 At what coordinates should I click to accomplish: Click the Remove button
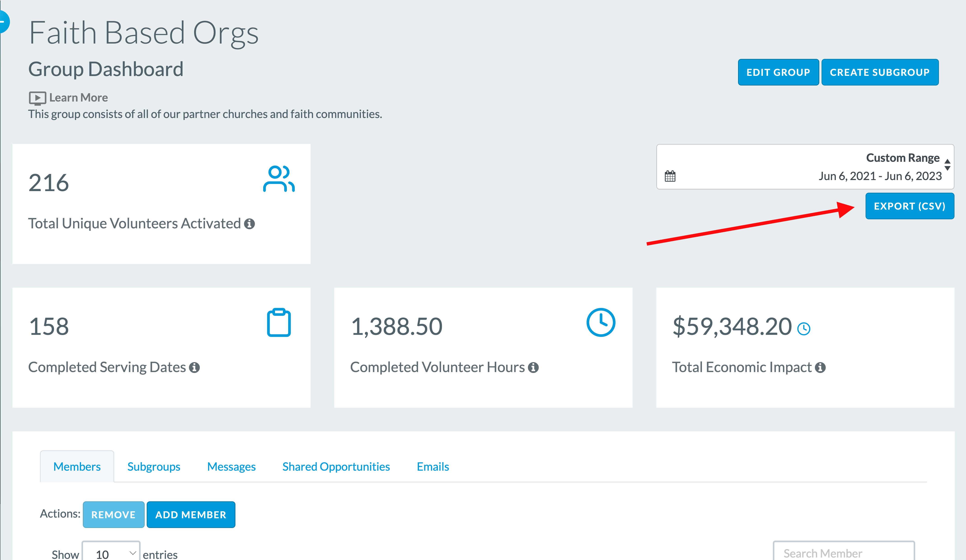click(114, 514)
